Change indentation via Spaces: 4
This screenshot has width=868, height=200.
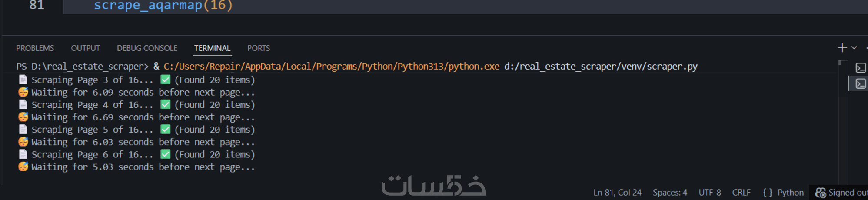(670, 193)
